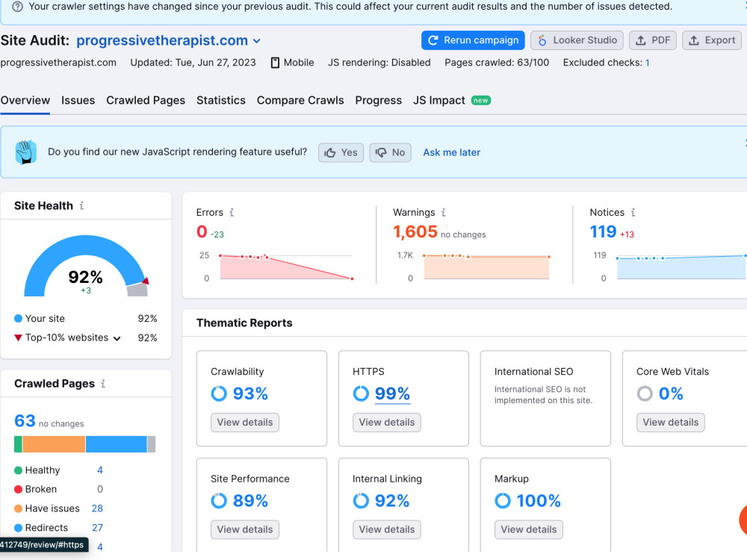Viewport: 747px width, 560px height.
Task: Click the Broken pages count 0
Action: pyautogui.click(x=100, y=490)
